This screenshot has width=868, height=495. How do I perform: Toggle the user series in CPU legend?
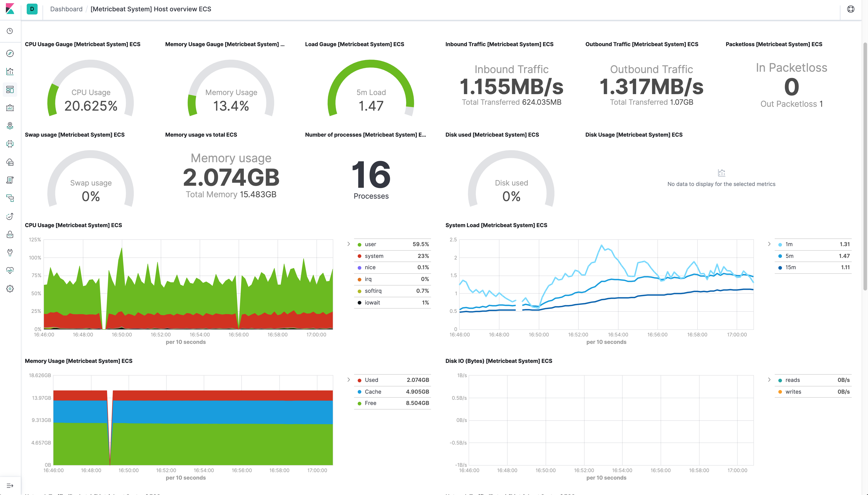pyautogui.click(x=370, y=244)
